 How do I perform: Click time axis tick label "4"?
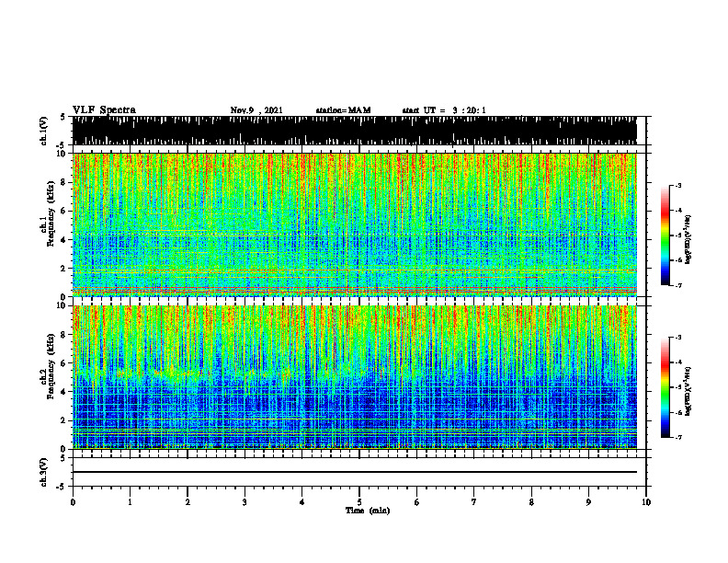point(302,502)
